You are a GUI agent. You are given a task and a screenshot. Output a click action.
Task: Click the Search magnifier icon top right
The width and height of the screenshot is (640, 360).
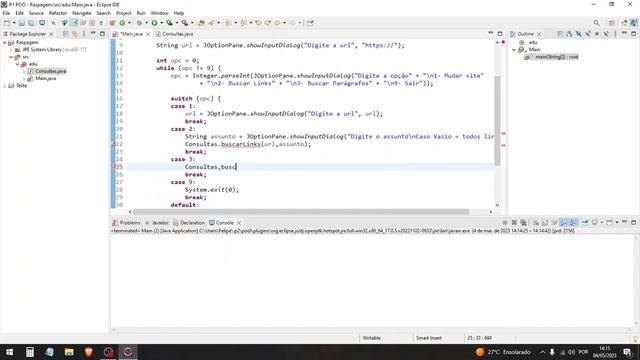pyautogui.click(x=596, y=23)
